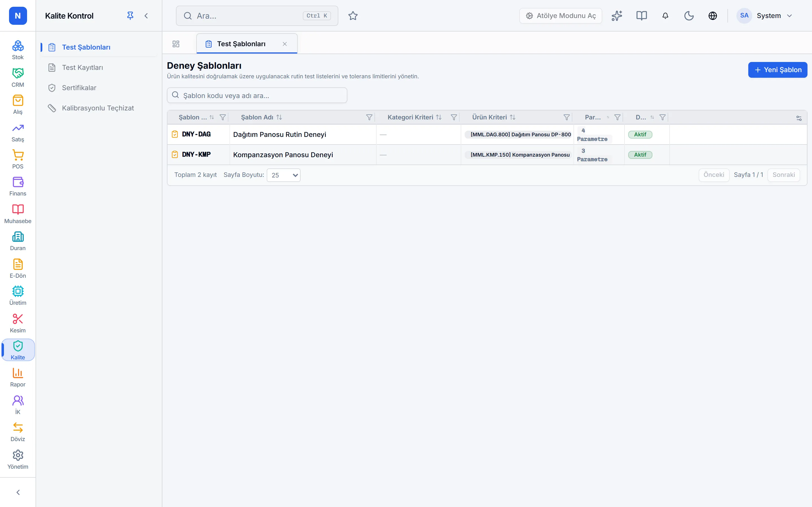Click the language globe icon

click(x=712, y=16)
